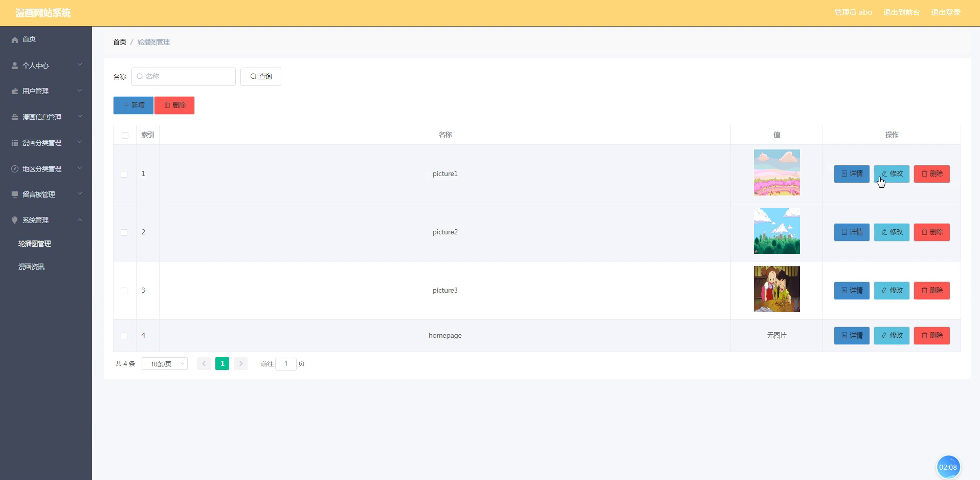Click 详情 for homepage row
The image size is (980, 480).
852,336
